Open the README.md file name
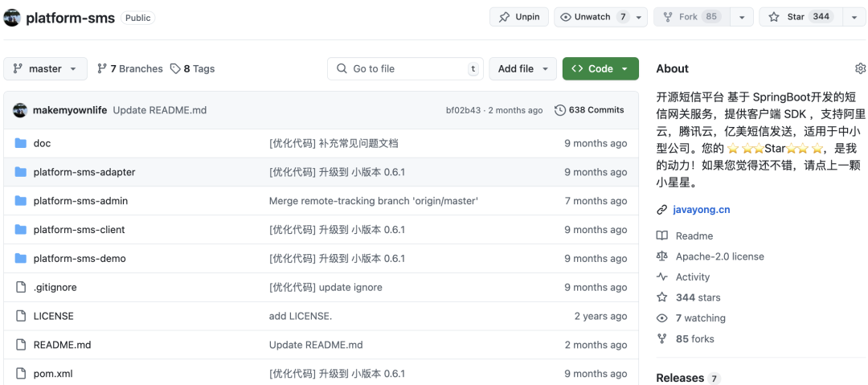 tap(62, 345)
